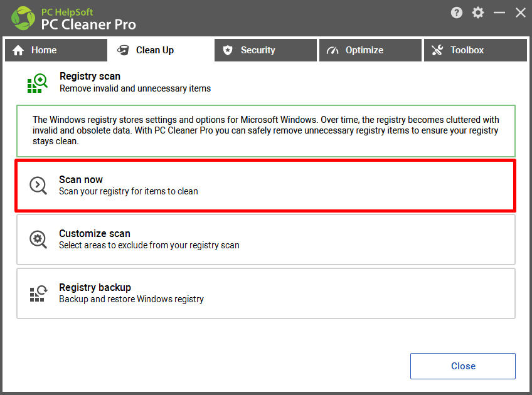
Task: Click "Remove invalid and unnecessary items" text
Action: click(x=135, y=88)
